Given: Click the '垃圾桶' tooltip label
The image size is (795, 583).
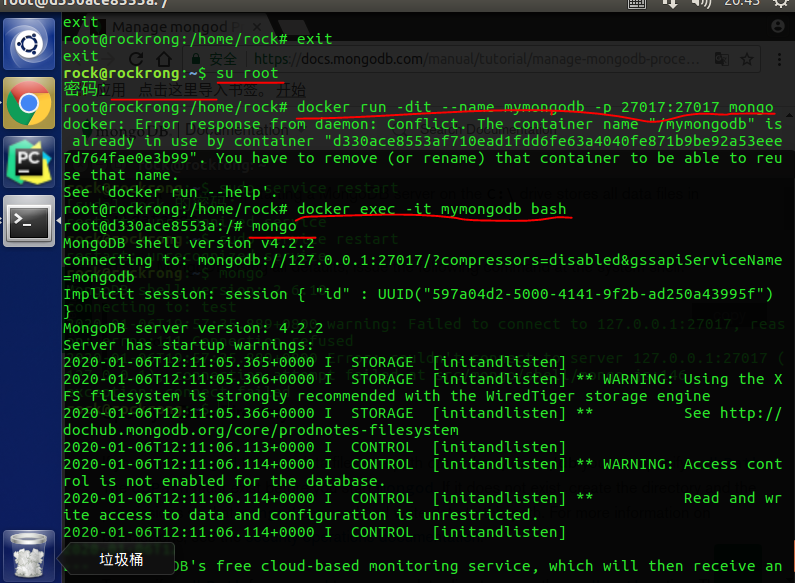Looking at the screenshot, I should click(x=121, y=559).
